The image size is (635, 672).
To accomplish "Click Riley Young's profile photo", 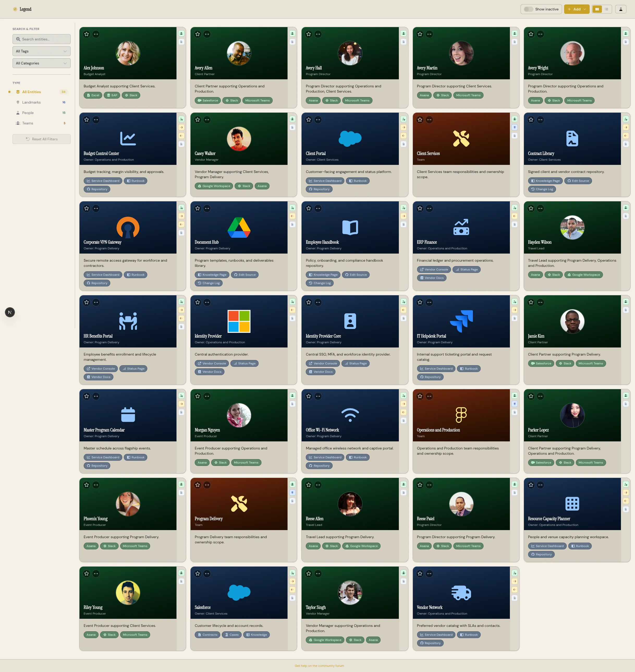I will 128,593.
